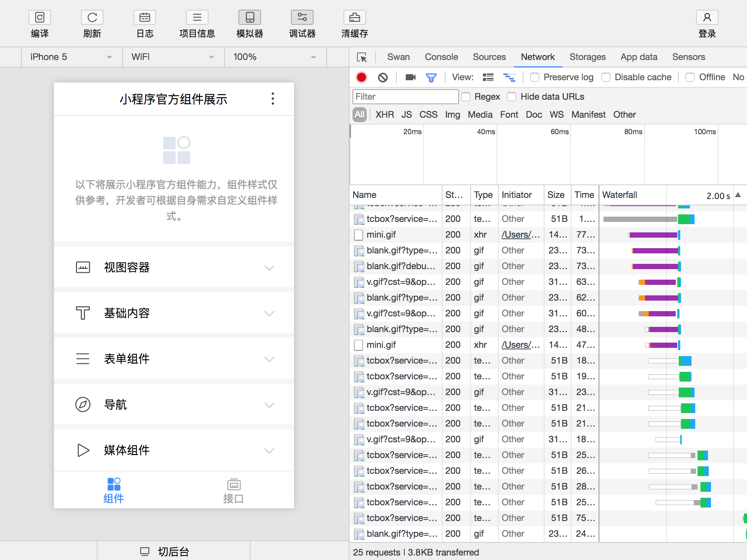Filter requests by WS
Viewport: 747px width, 560px height.
click(556, 115)
